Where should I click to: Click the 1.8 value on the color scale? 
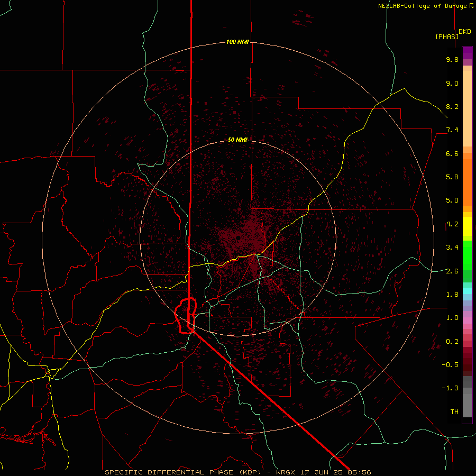452,295
